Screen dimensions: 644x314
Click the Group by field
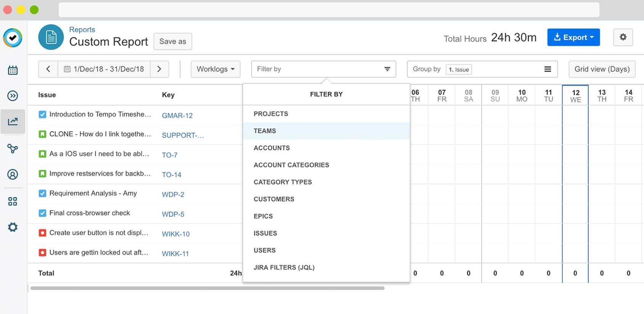pos(482,69)
